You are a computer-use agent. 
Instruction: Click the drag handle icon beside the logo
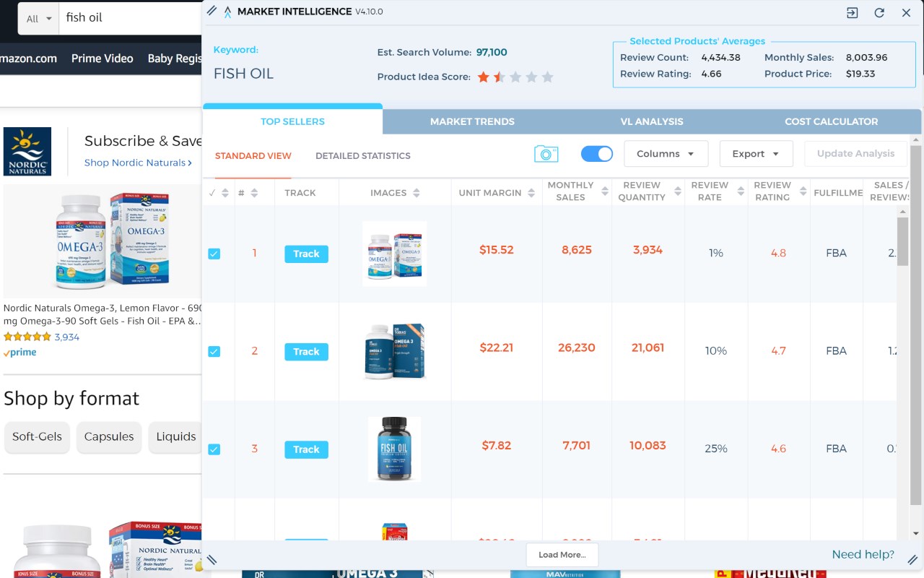212,11
